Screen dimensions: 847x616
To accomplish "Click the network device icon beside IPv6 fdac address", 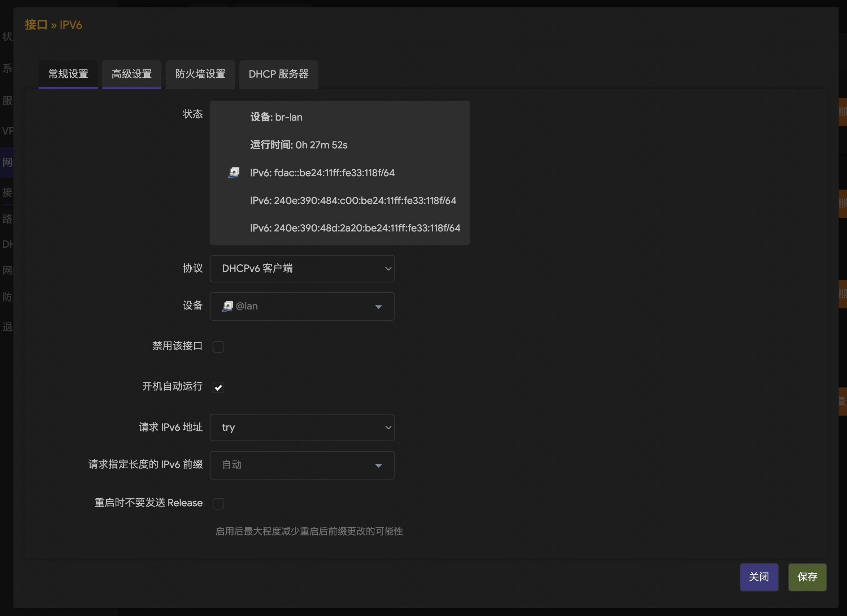I will click(234, 173).
